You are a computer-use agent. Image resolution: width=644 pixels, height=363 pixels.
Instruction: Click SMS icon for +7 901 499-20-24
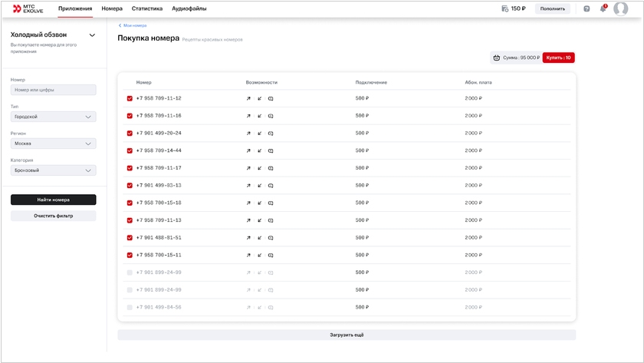pyautogui.click(x=271, y=134)
